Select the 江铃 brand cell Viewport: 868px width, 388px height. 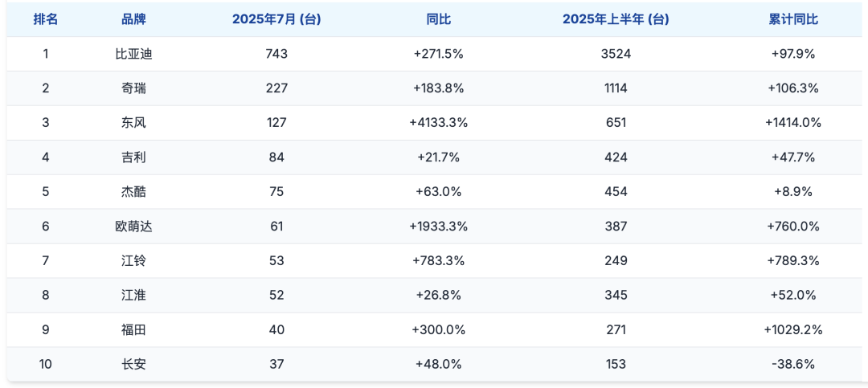click(x=133, y=261)
